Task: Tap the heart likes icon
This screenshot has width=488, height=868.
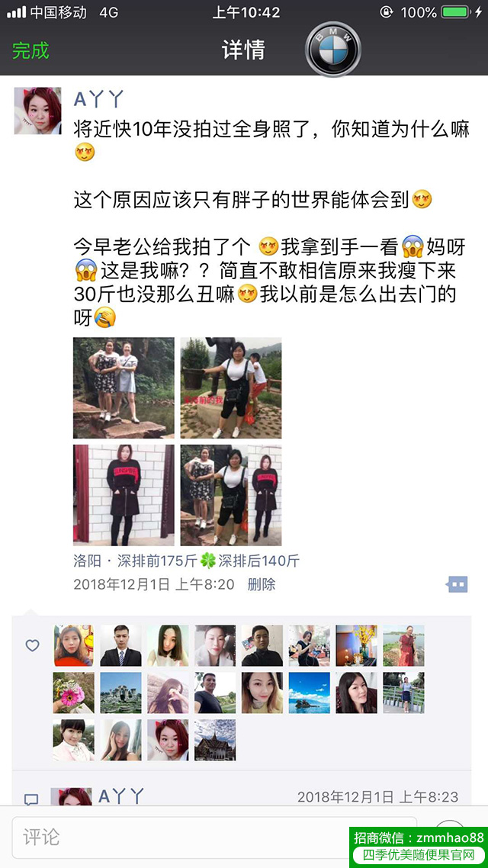Action: [x=33, y=645]
